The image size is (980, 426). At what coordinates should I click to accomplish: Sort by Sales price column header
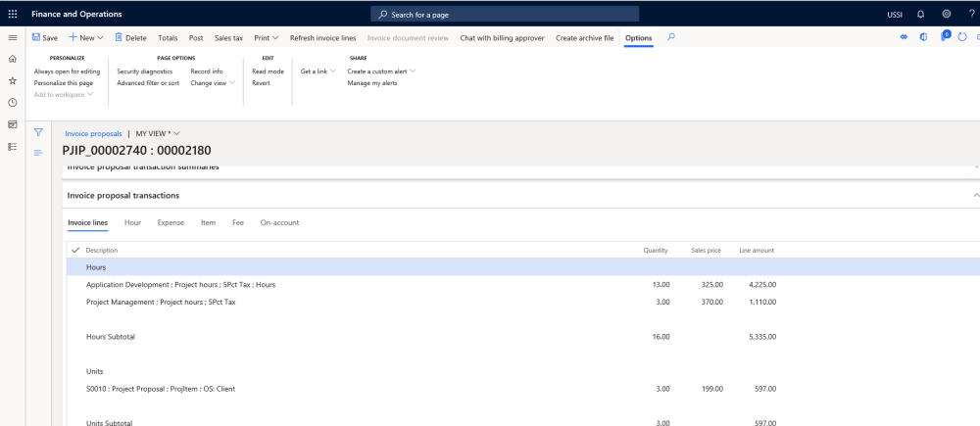click(707, 250)
